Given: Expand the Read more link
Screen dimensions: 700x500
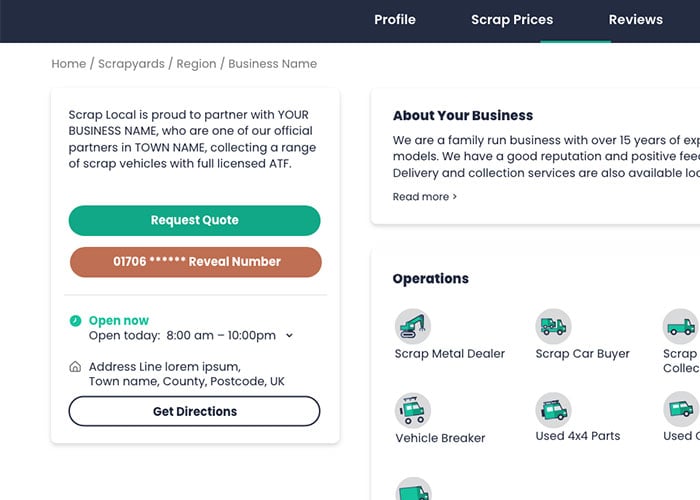Looking at the screenshot, I should (x=425, y=197).
